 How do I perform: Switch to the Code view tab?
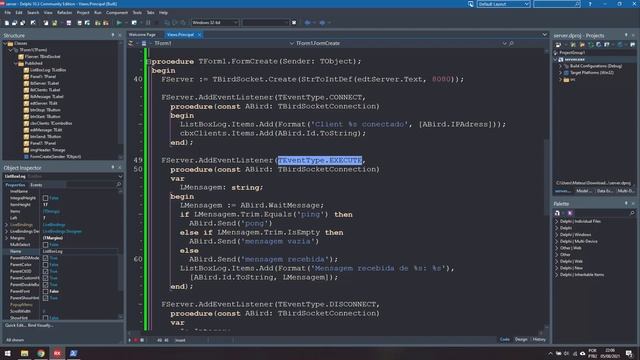coord(504,340)
